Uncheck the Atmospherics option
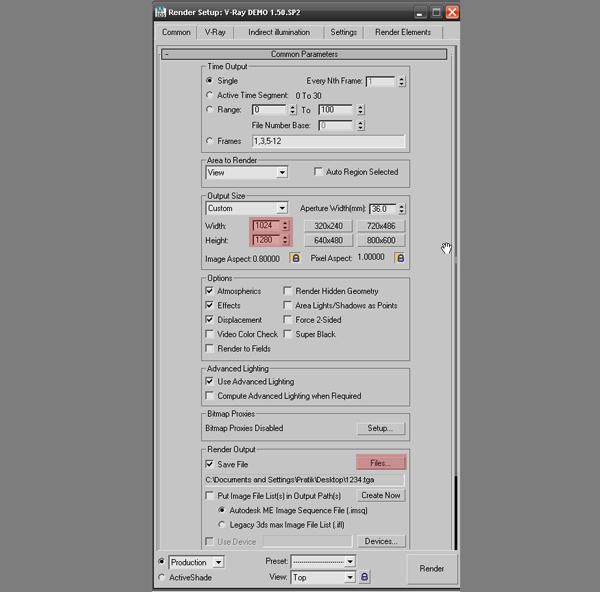 [209, 291]
